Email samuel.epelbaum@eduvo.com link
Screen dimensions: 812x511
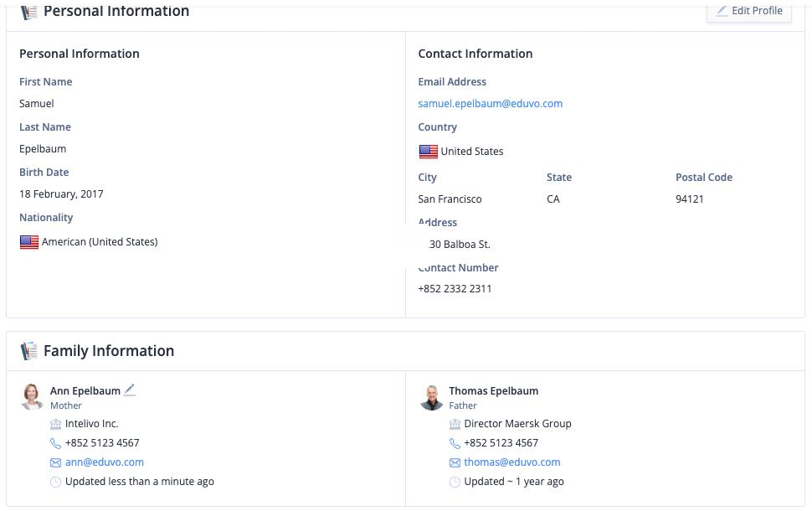coord(490,104)
